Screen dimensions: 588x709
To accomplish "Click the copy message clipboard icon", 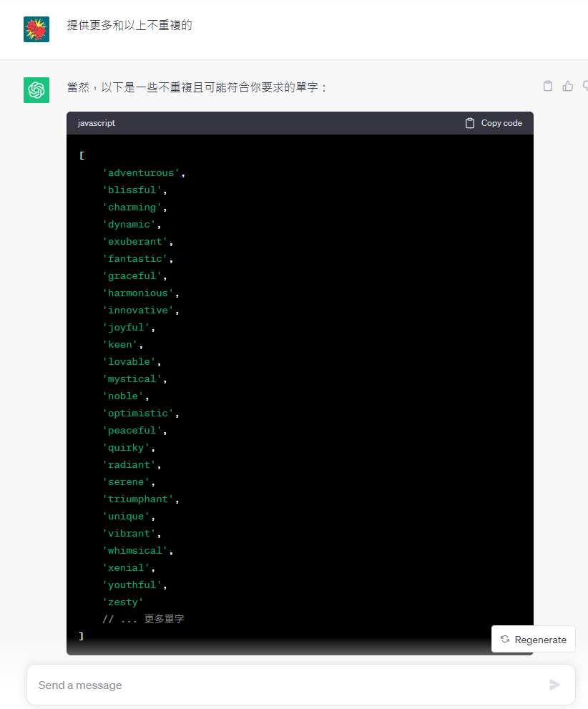I will 548,86.
